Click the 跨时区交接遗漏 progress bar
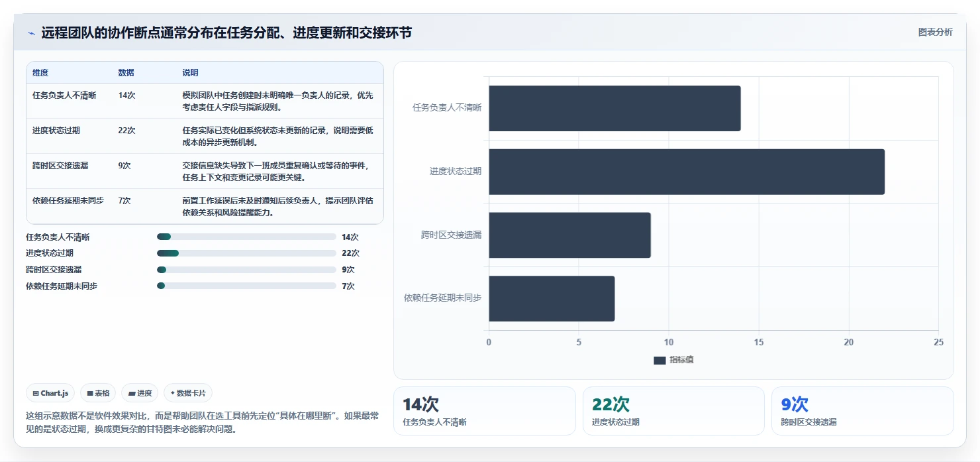 pyautogui.click(x=246, y=270)
